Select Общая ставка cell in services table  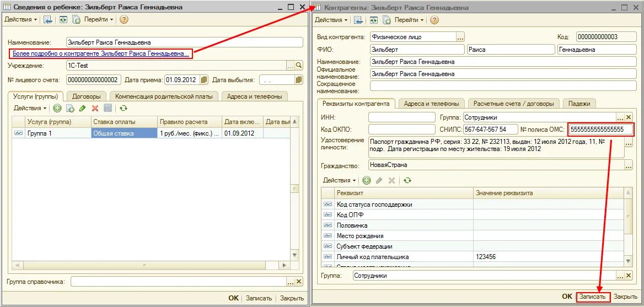124,133
